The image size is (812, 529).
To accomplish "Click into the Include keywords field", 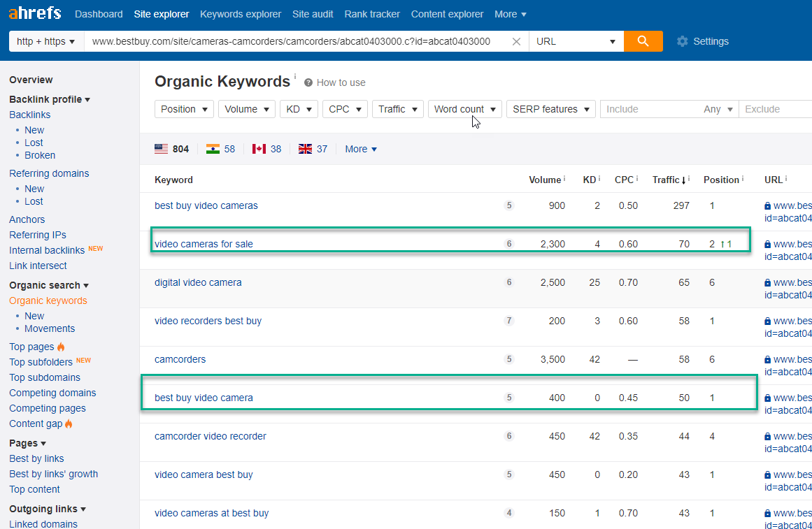I will click(x=650, y=109).
